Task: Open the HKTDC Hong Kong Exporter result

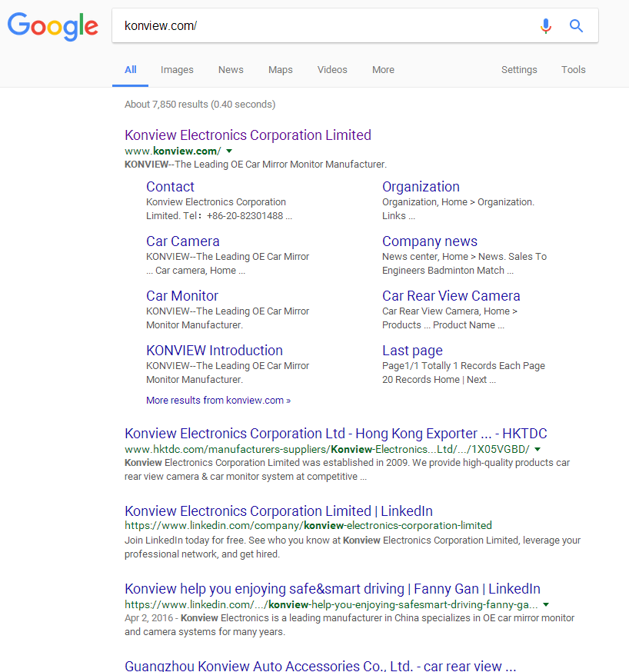Action: [336, 434]
